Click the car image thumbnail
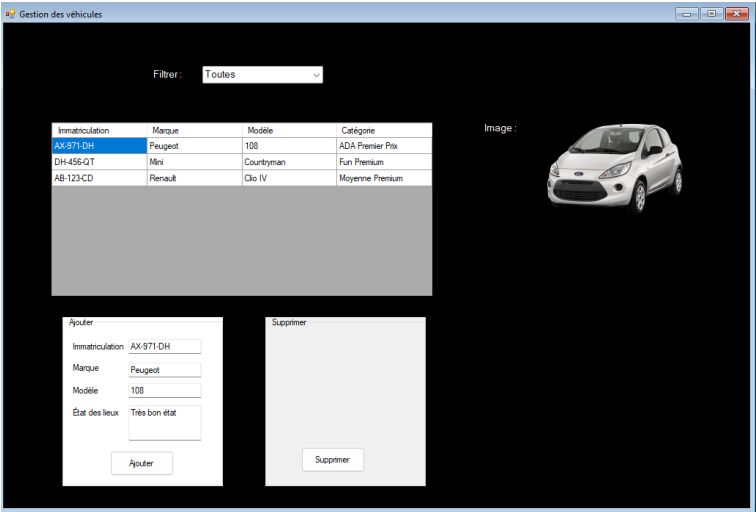This screenshot has height=512, width=756. pos(614,167)
